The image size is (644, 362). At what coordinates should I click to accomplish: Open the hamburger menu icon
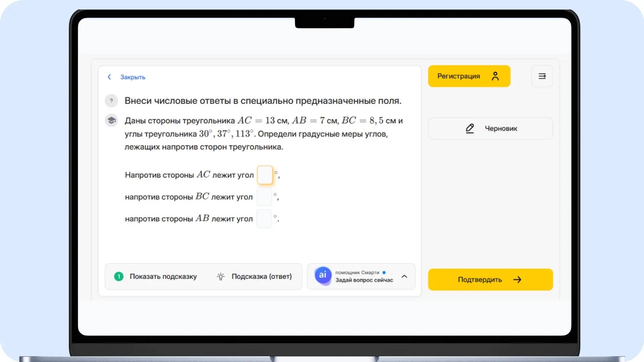pyautogui.click(x=542, y=76)
